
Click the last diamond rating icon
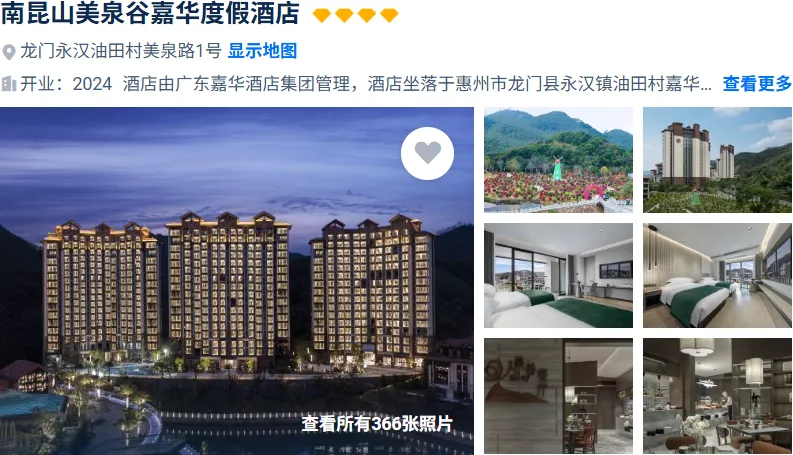(x=389, y=15)
